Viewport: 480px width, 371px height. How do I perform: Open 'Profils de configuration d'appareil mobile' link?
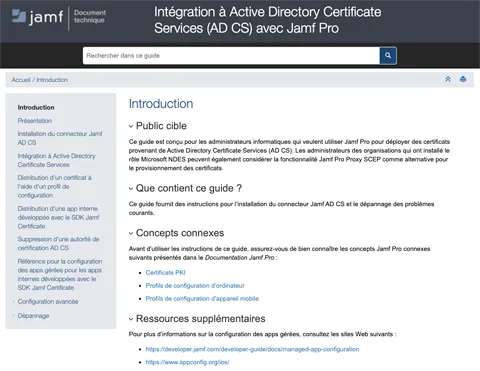click(x=202, y=299)
